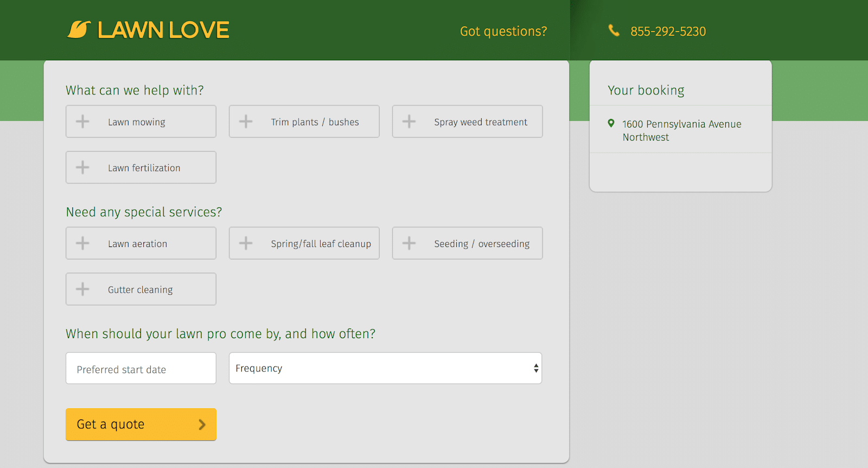The height and width of the screenshot is (468, 868).
Task: Click the Your booking heading
Action: [646, 90]
